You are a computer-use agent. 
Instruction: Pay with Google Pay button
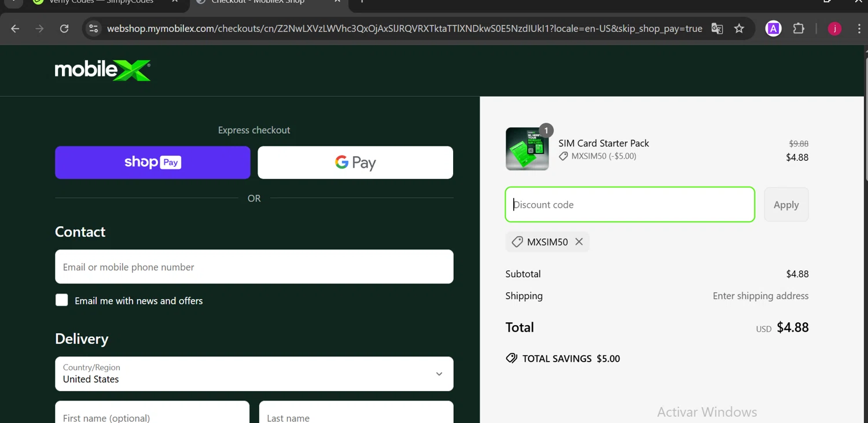click(355, 163)
